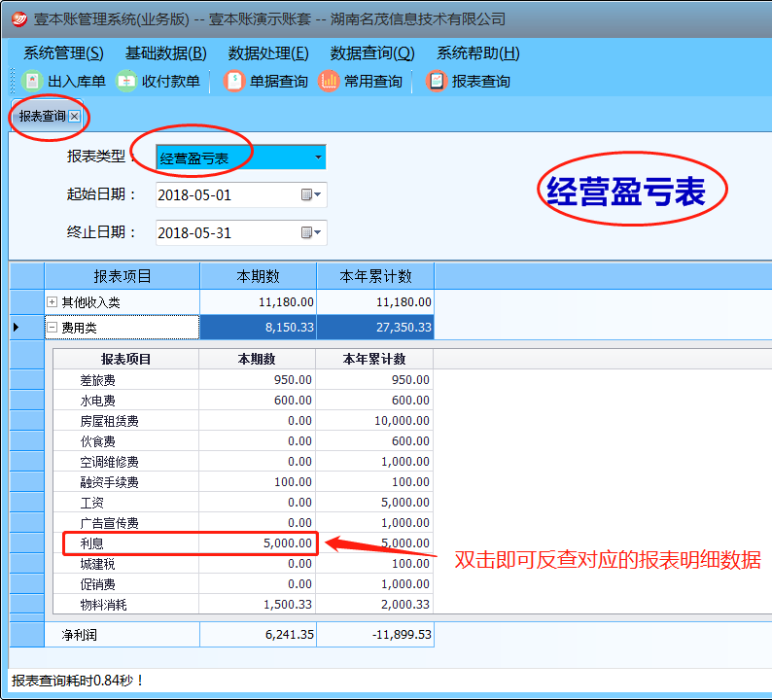Open the 终止日期 calendar picker
772x700 pixels.
click(311, 232)
